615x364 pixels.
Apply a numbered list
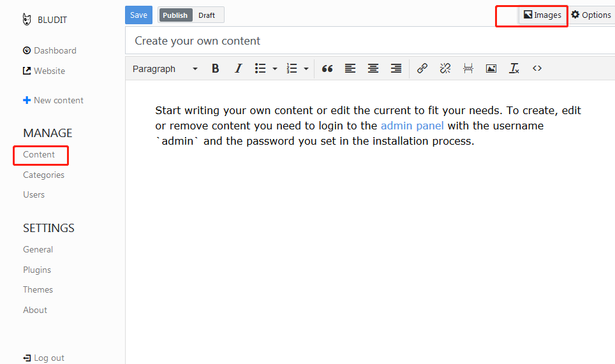click(x=292, y=69)
